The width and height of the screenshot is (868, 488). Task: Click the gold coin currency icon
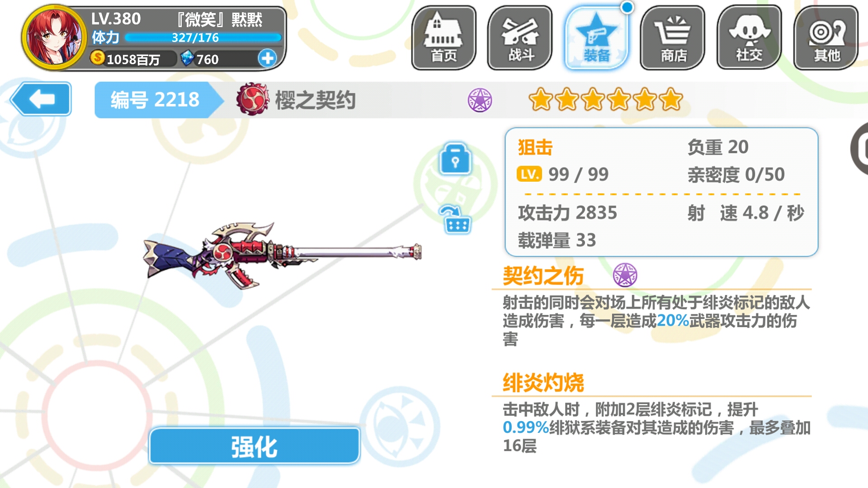(97, 58)
